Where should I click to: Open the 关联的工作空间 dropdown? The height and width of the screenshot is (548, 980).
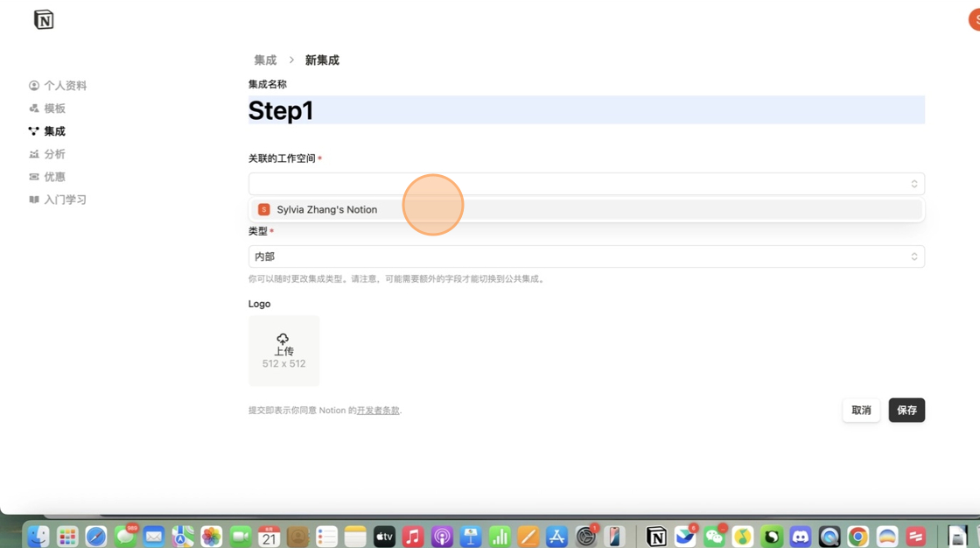586,184
